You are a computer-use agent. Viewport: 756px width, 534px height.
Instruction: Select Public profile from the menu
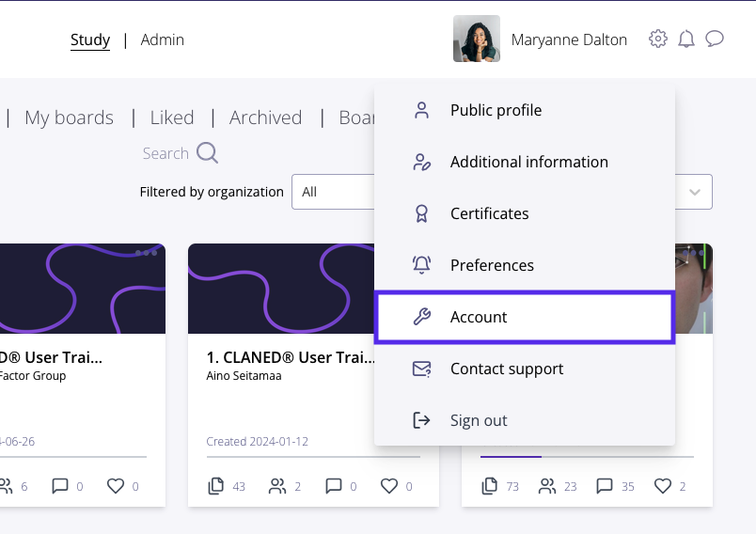pyautogui.click(x=525, y=110)
